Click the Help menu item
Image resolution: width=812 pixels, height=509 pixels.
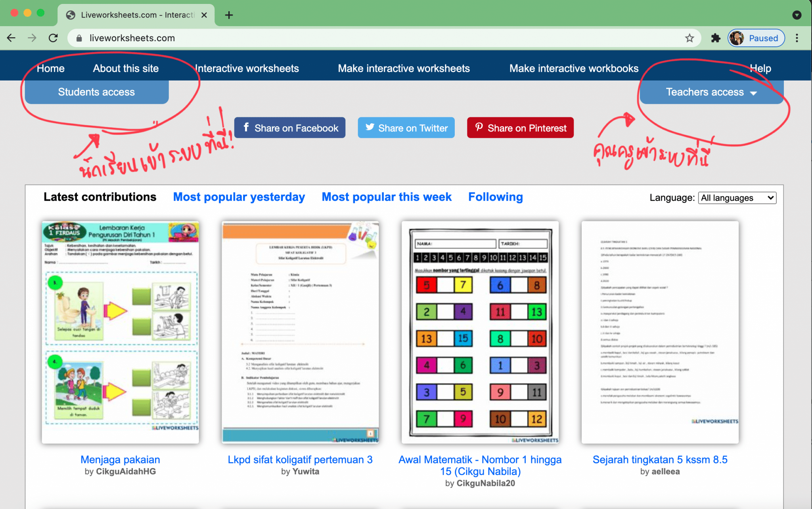coord(761,68)
